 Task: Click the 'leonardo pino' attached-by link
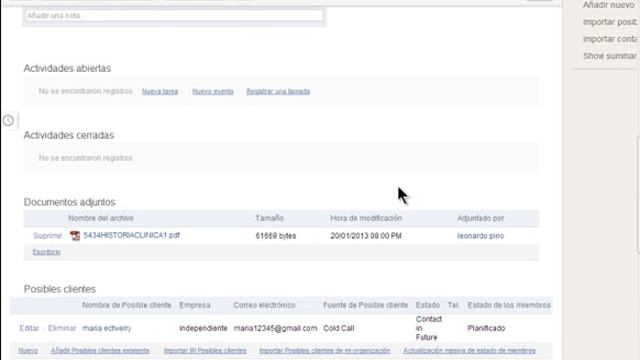click(x=480, y=236)
